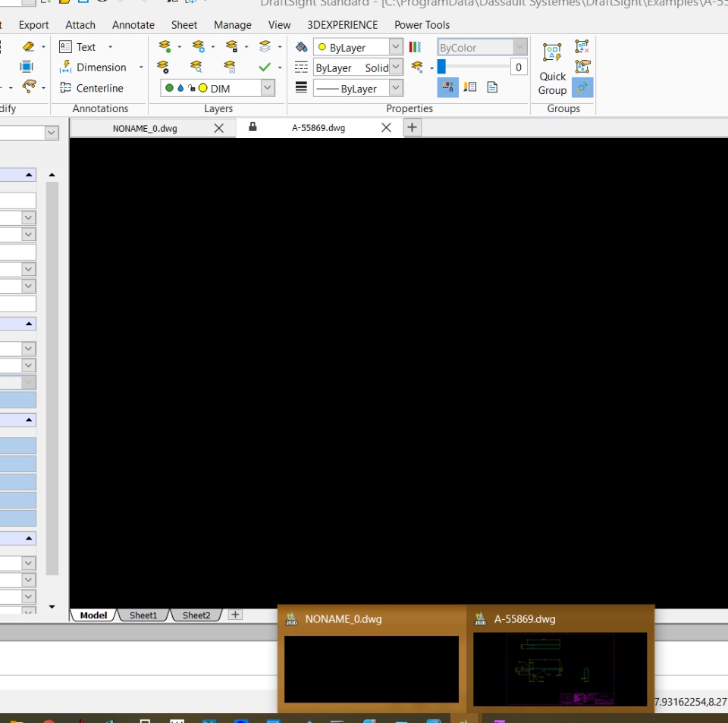Click the line weight icon
Screen dimensions: 728x723
coord(301,87)
